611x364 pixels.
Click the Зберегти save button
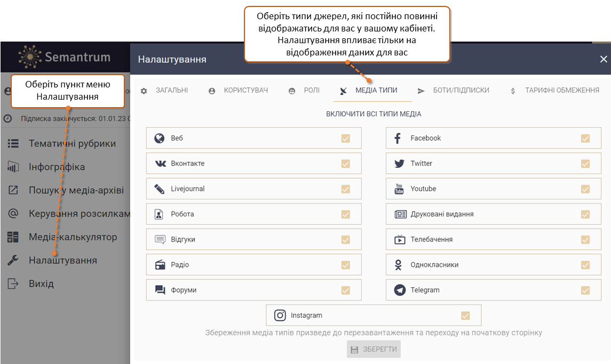point(374,350)
